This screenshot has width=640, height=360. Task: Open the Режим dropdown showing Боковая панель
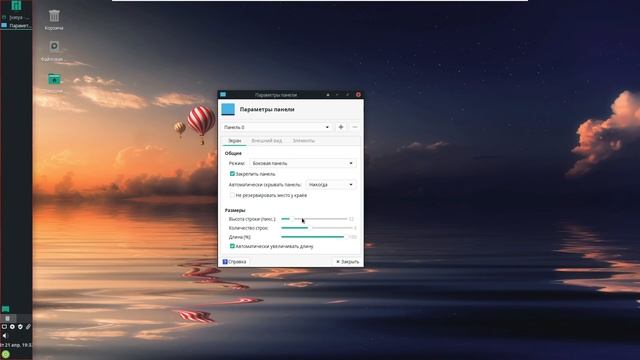(x=302, y=163)
